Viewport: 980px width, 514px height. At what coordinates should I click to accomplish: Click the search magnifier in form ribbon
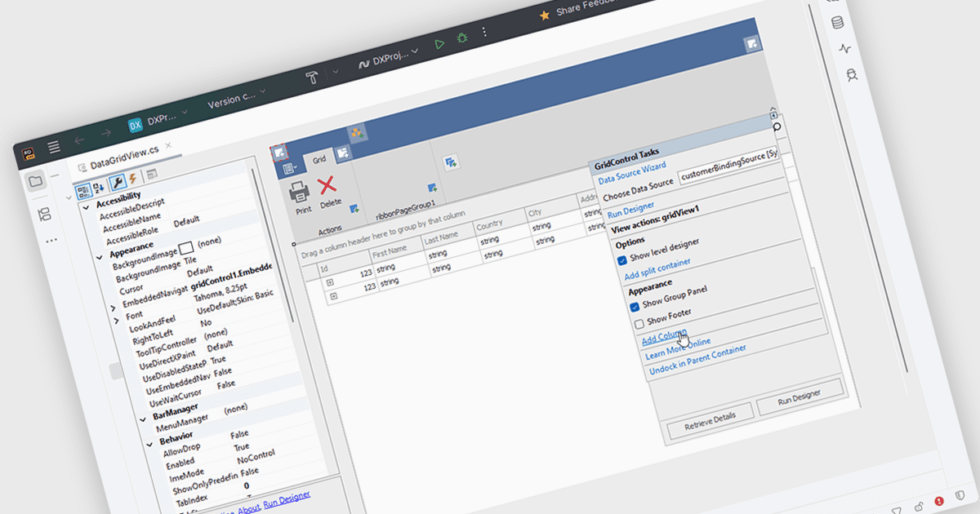[x=777, y=126]
